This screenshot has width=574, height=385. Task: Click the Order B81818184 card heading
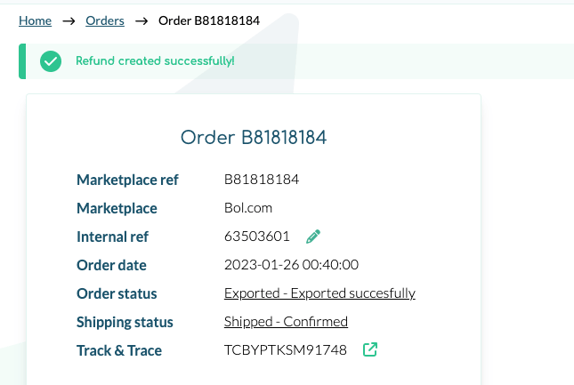click(x=253, y=138)
